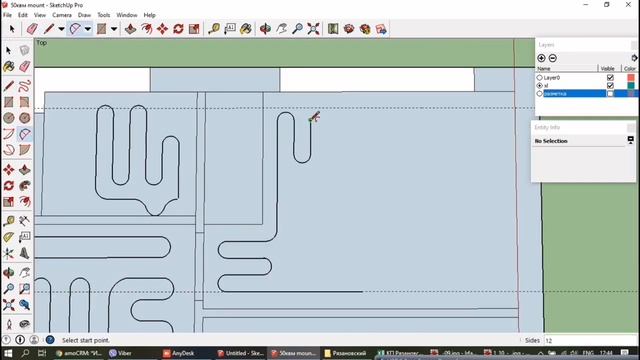Open the Draw menu

point(84,15)
